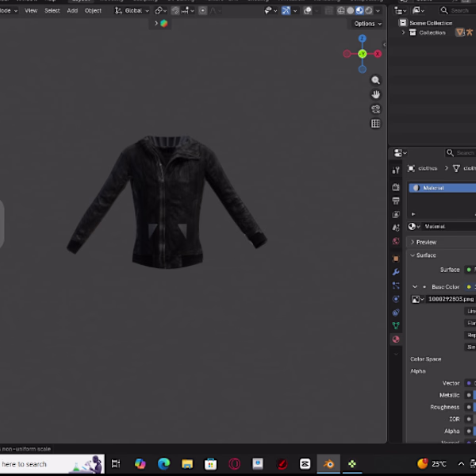Open the Render properties tab icon

pos(396,187)
